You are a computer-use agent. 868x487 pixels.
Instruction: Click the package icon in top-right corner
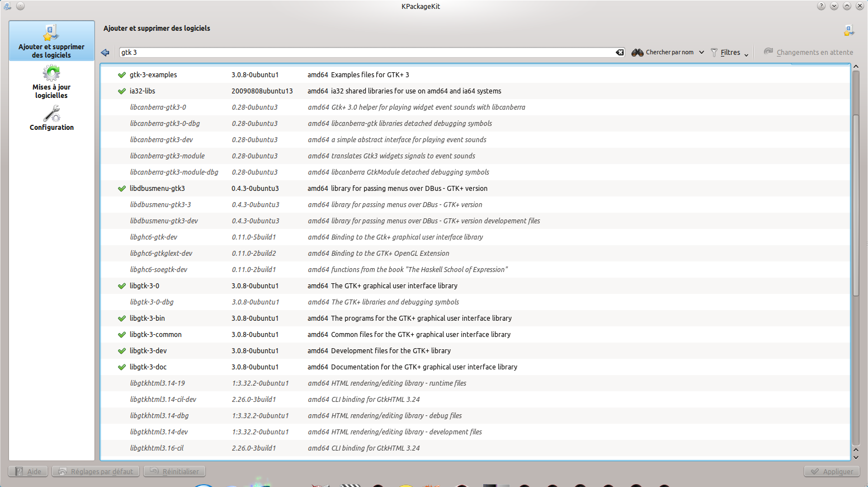(x=849, y=30)
